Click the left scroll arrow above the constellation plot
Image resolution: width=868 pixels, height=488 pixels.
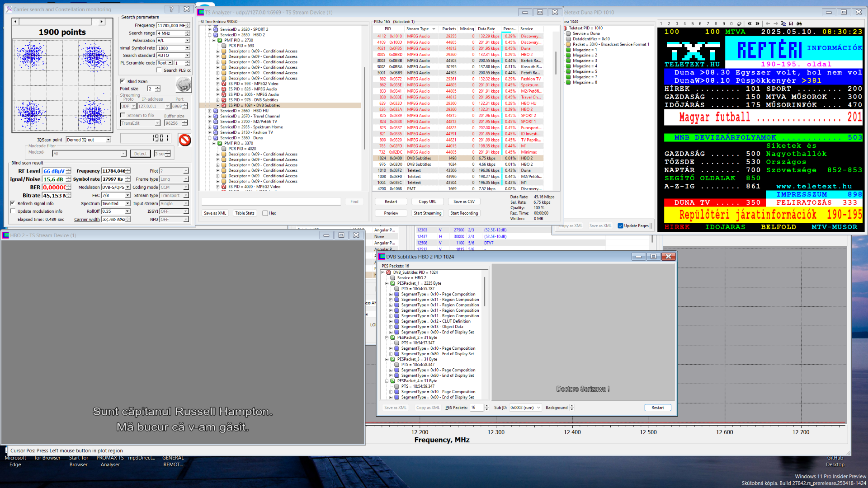click(16, 21)
